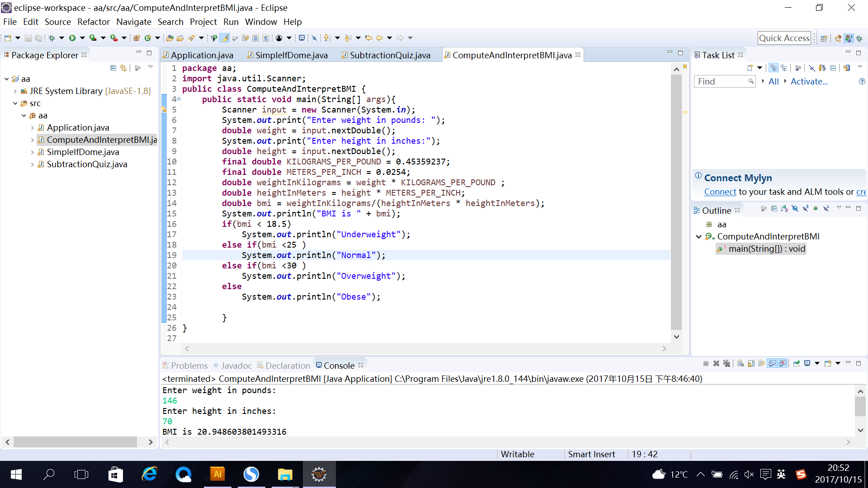Open the Run button dropdown arrow
Image resolution: width=868 pixels, height=488 pixels.
(82, 38)
